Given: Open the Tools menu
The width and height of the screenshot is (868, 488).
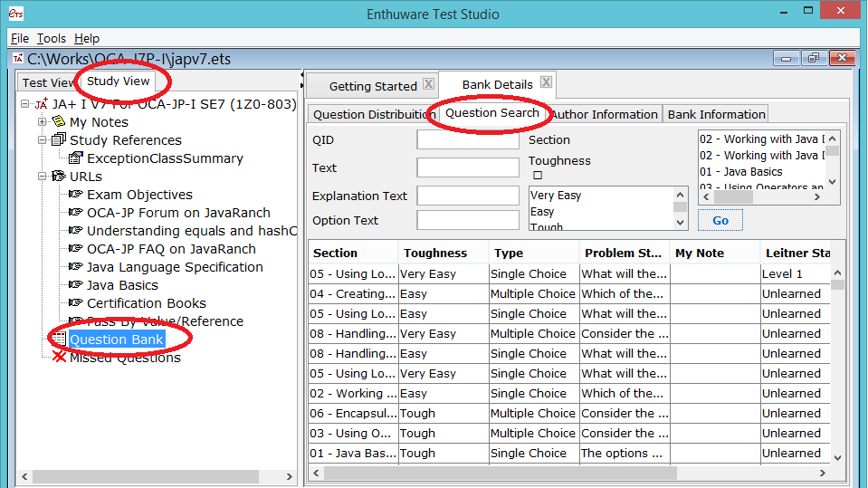Looking at the screenshot, I should [x=52, y=38].
